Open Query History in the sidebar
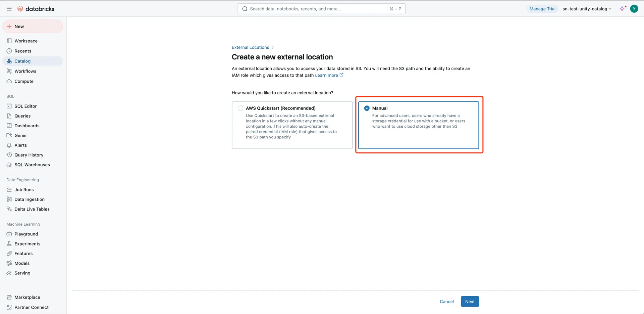This screenshot has height=314, width=644. point(33,155)
